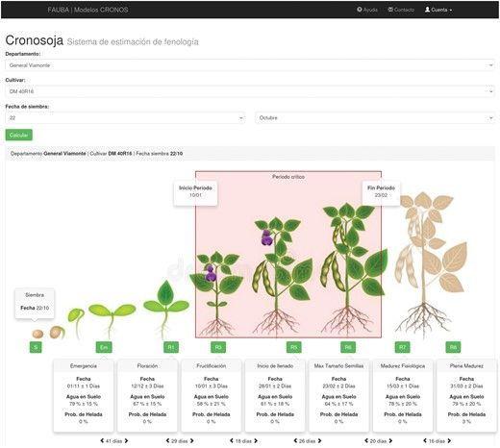Screen dimensions: 500x448
Task: Select the R3 stage marker
Action: click(x=218, y=347)
